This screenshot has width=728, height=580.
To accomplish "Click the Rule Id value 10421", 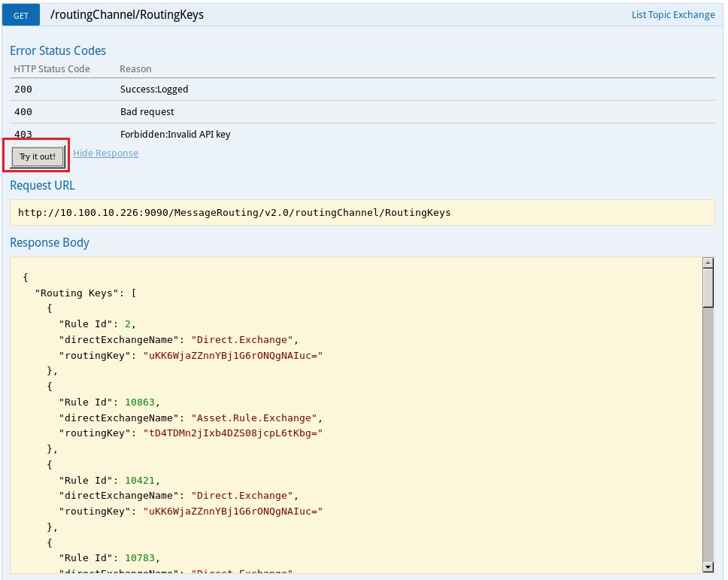I will point(140,480).
